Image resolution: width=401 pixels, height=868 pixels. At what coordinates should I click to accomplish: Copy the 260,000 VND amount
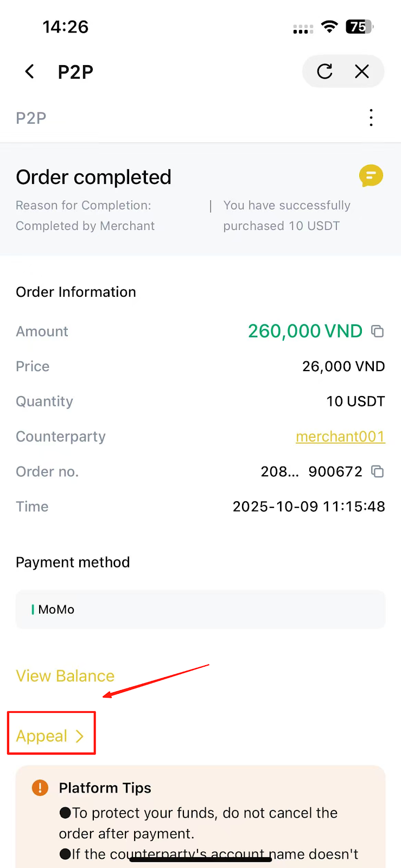coord(377,331)
